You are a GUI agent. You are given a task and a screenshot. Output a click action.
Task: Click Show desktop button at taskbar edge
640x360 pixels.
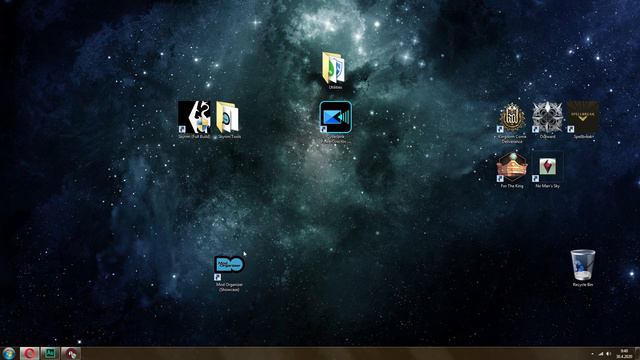point(637,354)
